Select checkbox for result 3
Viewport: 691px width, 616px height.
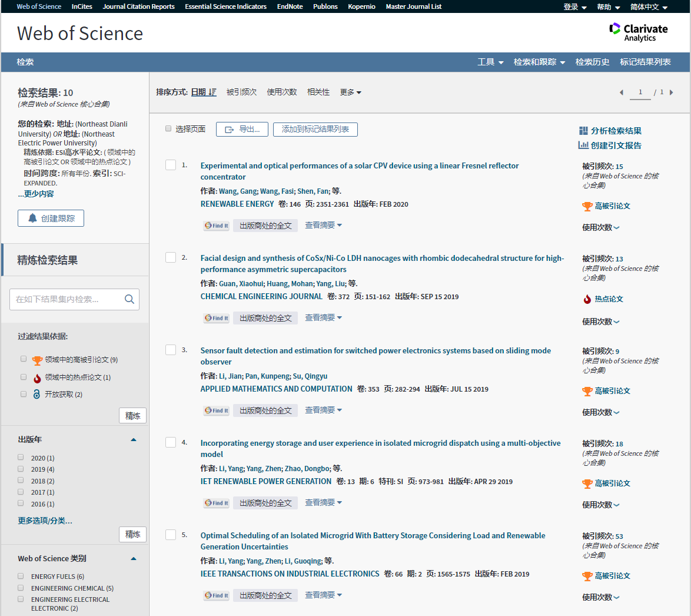[x=171, y=350]
